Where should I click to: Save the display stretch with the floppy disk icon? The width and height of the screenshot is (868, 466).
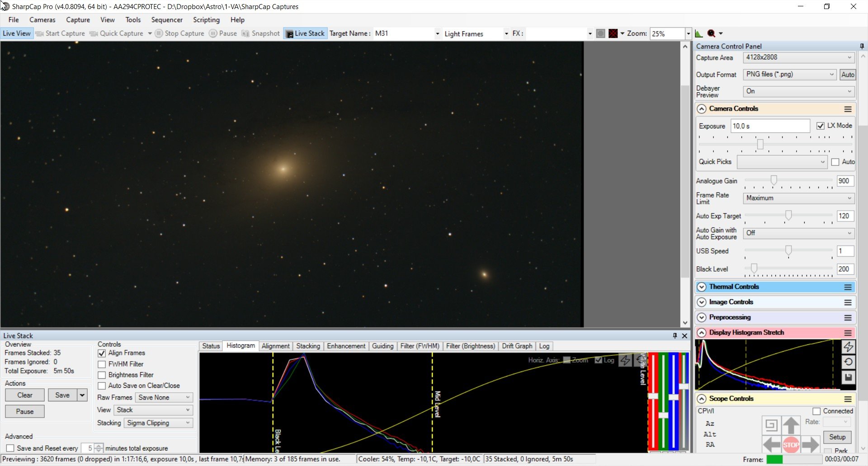(848, 377)
